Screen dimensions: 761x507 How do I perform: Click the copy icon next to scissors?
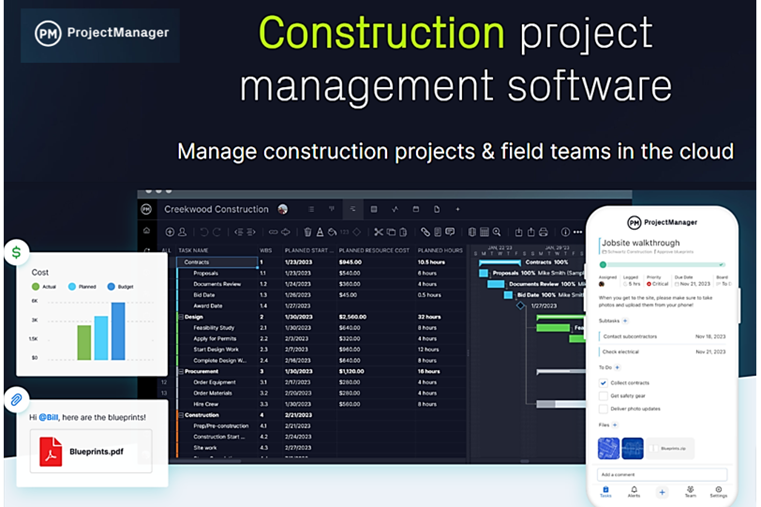pyautogui.click(x=391, y=232)
